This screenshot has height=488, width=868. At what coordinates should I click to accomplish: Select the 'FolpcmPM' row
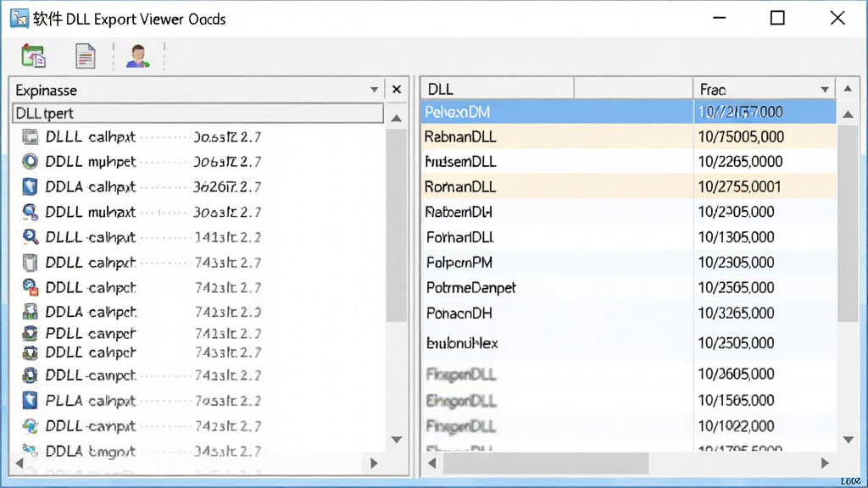tap(629, 263)
